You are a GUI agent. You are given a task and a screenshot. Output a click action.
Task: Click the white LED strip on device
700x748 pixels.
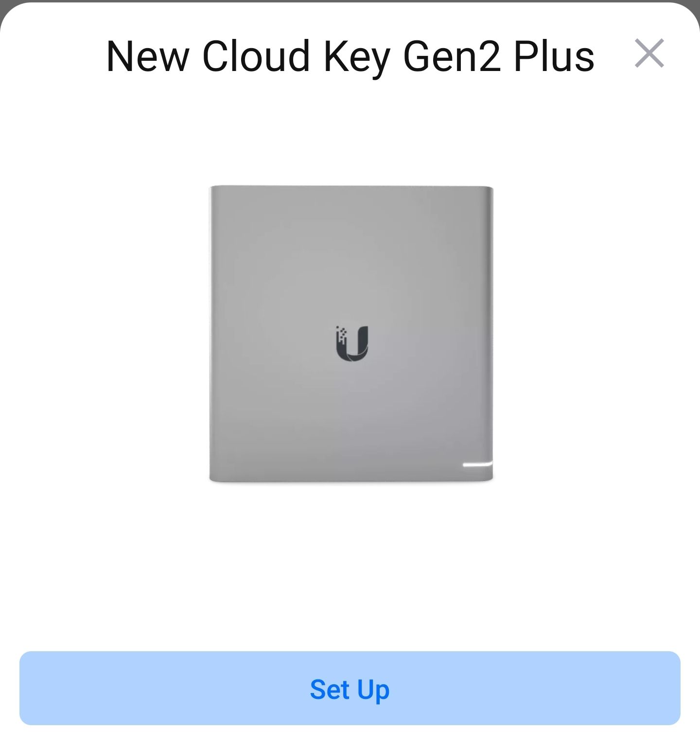click(477, 465)
